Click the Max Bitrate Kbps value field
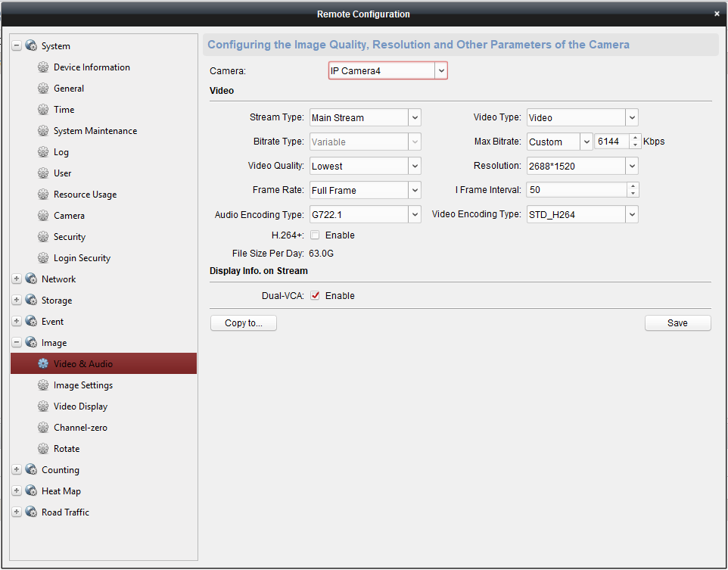Image resolution: width=728 pixels, height=570 pixels. pos(611,142)
